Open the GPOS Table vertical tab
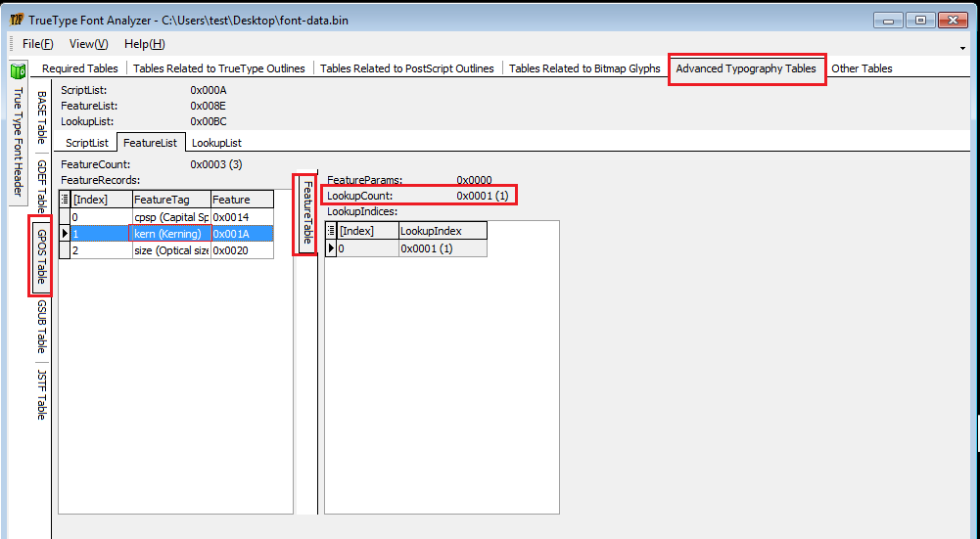This screenshot has width=980, height=539. (41, 256)
